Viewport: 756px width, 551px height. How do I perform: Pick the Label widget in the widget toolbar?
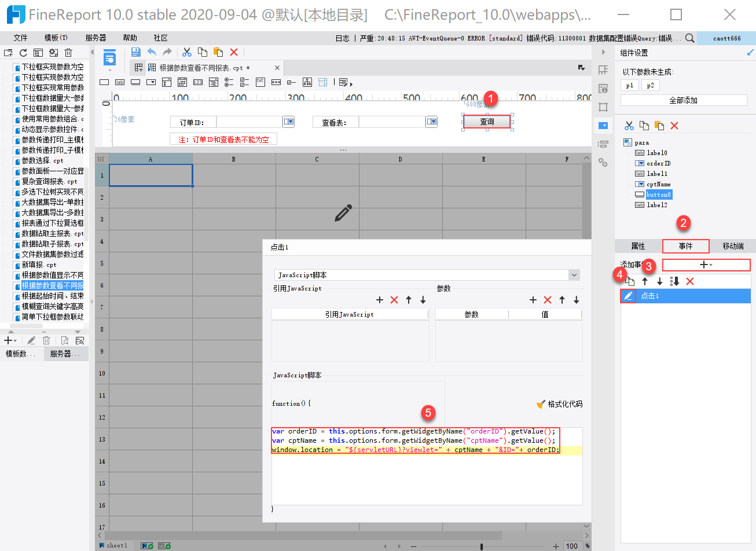click(120, 82)
